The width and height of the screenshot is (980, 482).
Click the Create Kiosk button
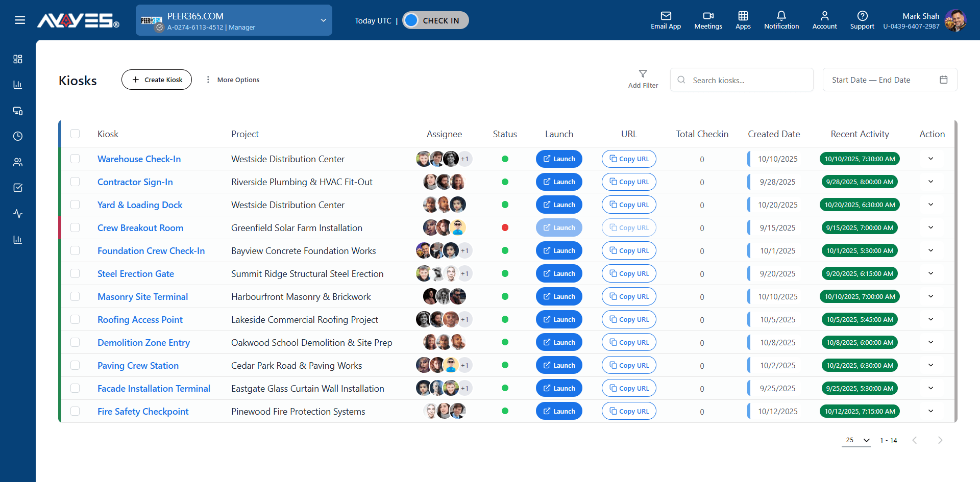pyautogui.click(x=157, y=80)
